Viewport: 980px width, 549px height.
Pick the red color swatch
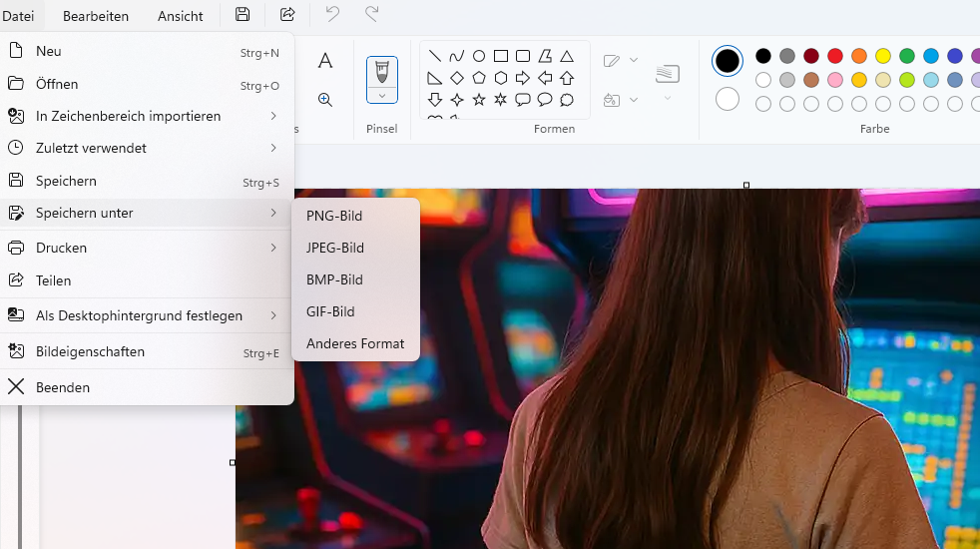[x=835, y=56]
